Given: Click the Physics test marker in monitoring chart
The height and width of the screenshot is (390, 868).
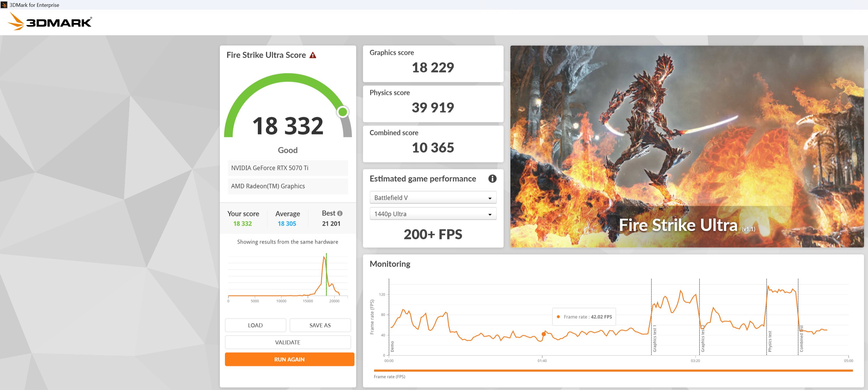Looking at the screenshot, I should [x=767, y=317].
